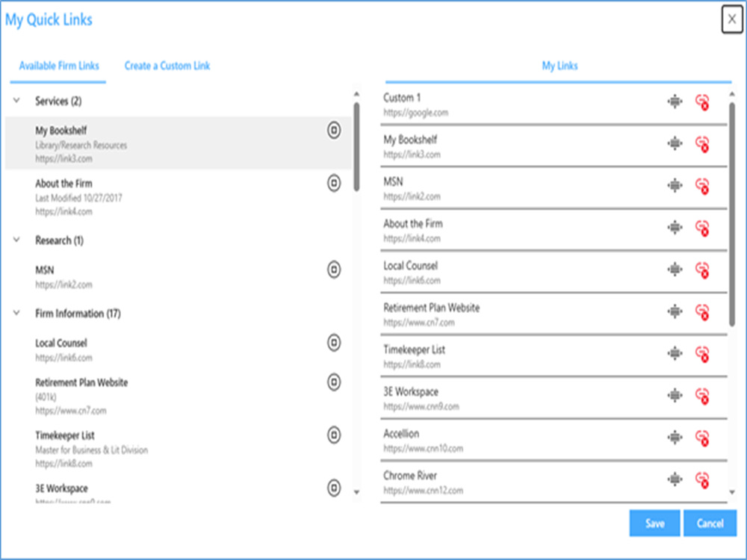Add Local Counsel to My Links
The width and height of the screenshot is (747, 560).
333,343
